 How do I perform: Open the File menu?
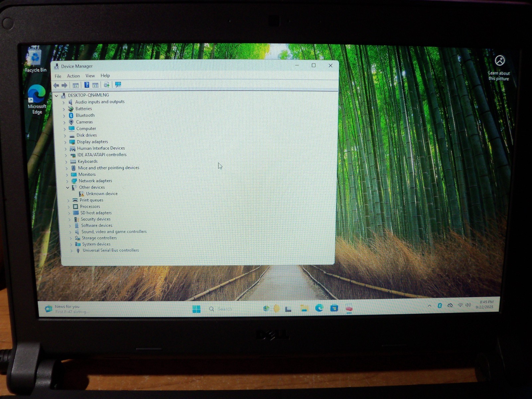[58, 76]
